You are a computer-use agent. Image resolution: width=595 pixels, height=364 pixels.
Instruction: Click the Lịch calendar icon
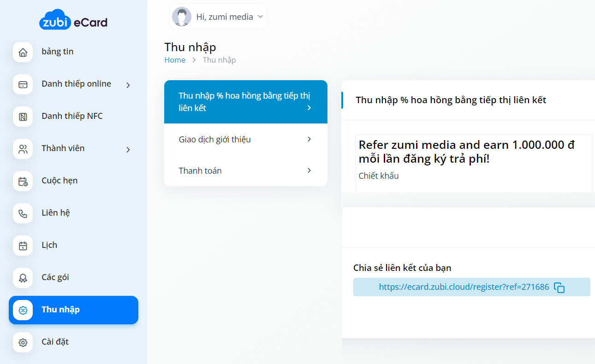(23, 246)
